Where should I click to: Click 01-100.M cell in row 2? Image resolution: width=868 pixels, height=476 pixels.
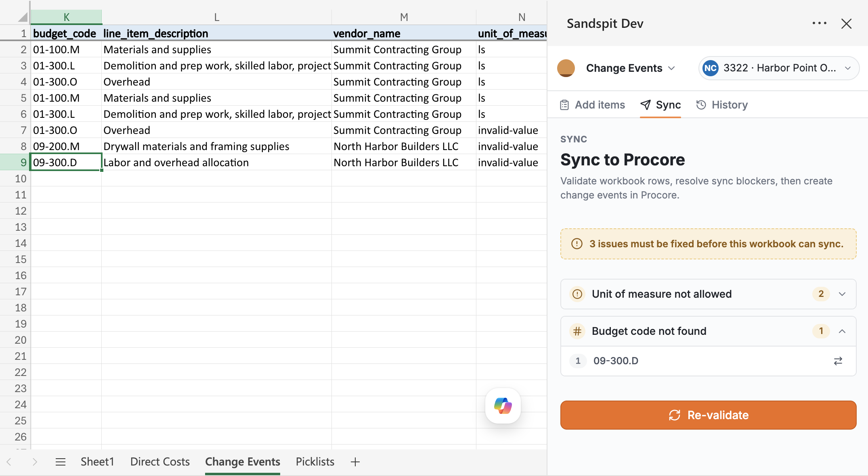[66, 49]
